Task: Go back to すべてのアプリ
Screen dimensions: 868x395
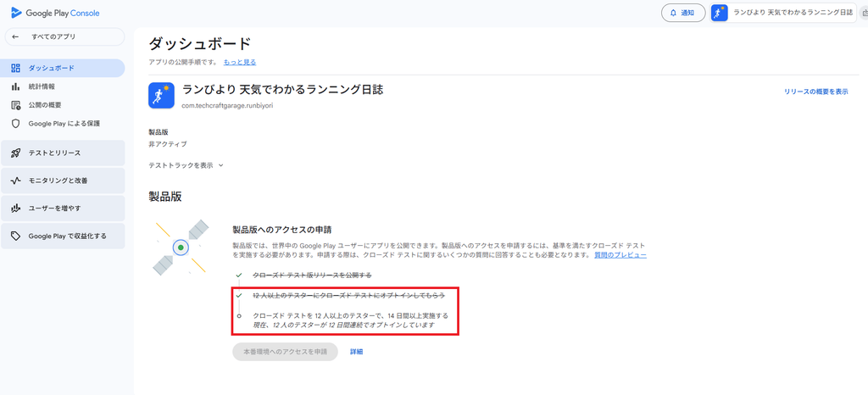Action: coord(64,37)
